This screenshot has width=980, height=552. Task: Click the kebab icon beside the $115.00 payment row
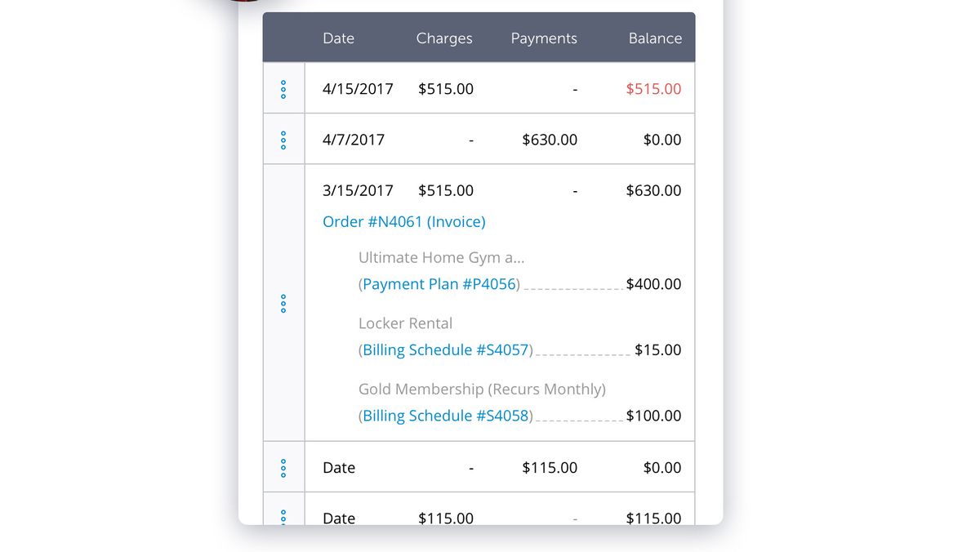(283, 467)
